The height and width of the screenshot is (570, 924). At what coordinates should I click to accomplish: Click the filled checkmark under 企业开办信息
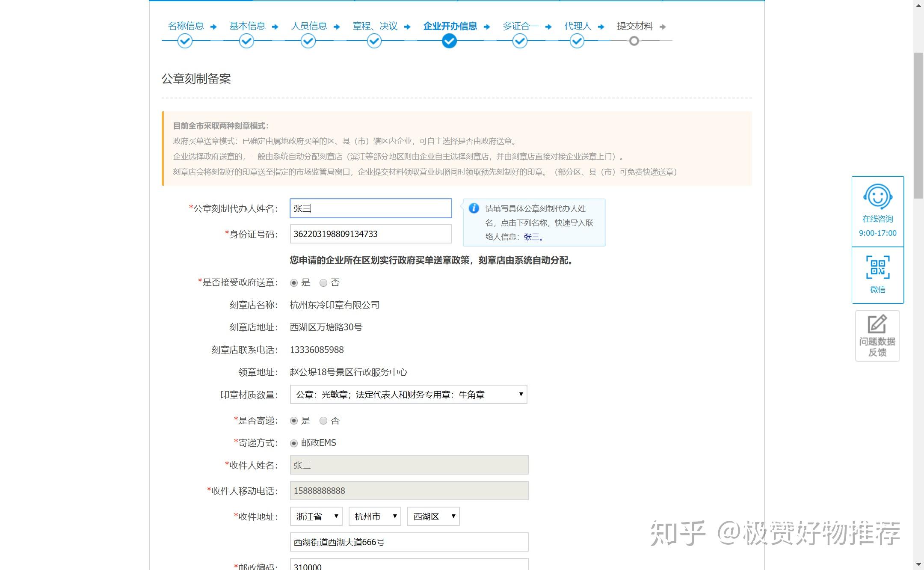[449, 41]
